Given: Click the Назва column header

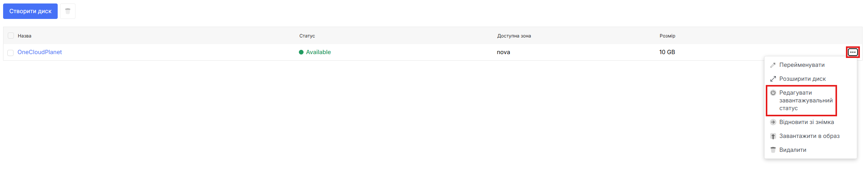Looking at the screenshot, I should (x=24, y=36).
